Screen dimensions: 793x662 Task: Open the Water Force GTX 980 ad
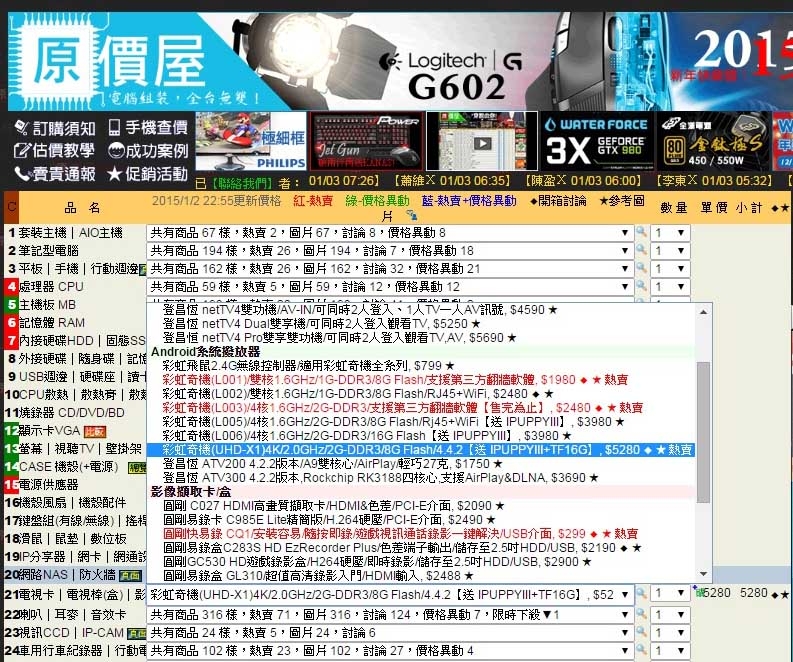597,141
